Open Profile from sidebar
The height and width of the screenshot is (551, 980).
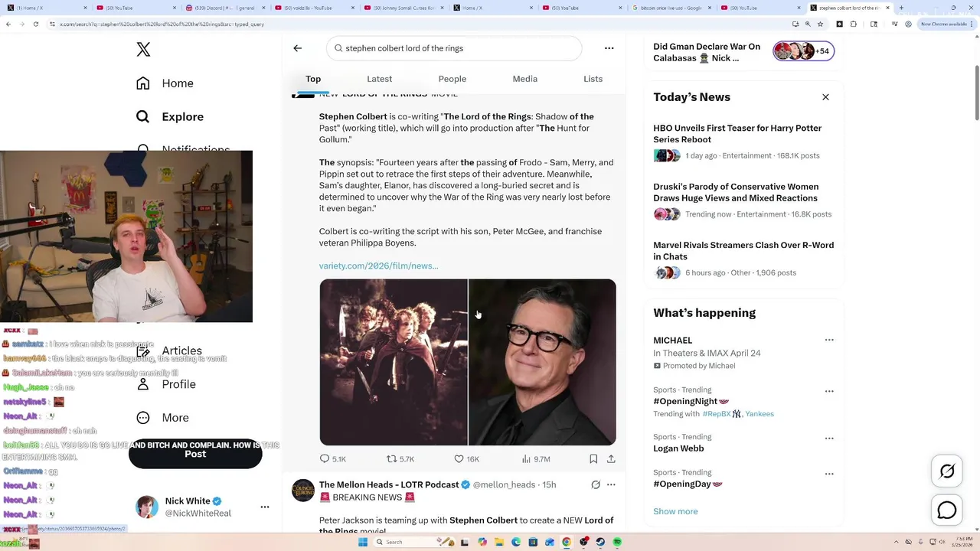[x=166, y=384]
